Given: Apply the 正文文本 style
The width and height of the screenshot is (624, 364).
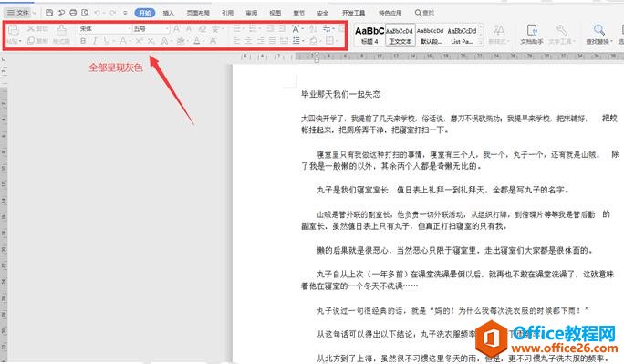Looking at the screenshot, I should (x=400, y=35).
